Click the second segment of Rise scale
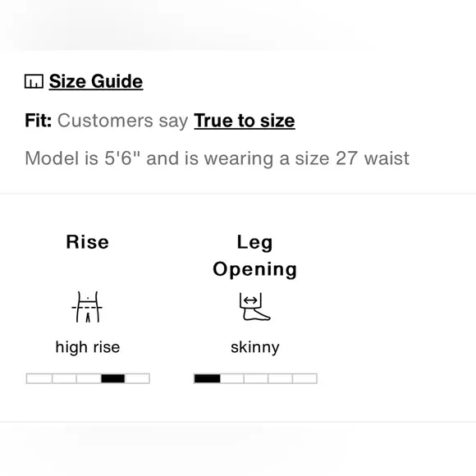Image resolution: width=476 pixels, height=476 pixels. pos(64,378)
